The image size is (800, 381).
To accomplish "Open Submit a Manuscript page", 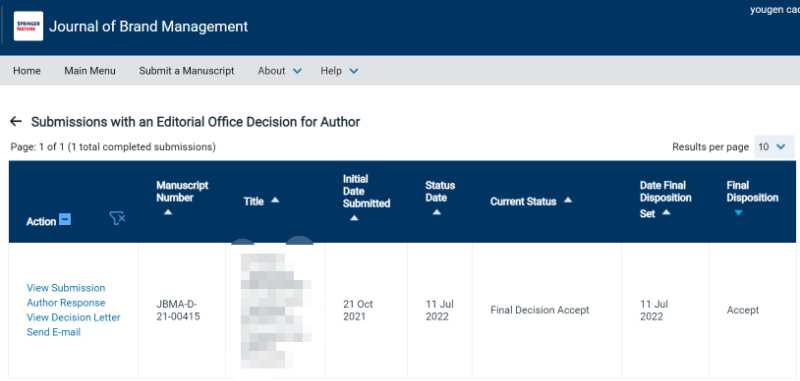I will [x=186, y=71].
